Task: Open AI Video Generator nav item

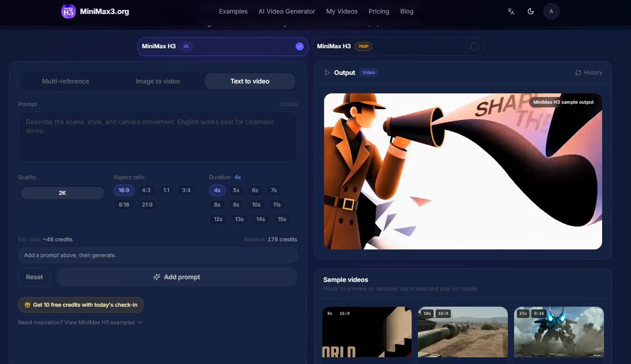Action: [x=287, y=11]
